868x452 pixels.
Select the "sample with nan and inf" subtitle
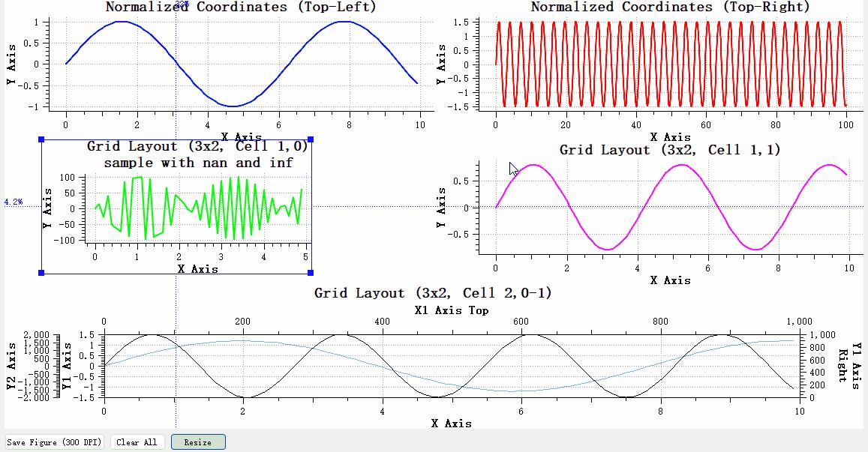199,163
